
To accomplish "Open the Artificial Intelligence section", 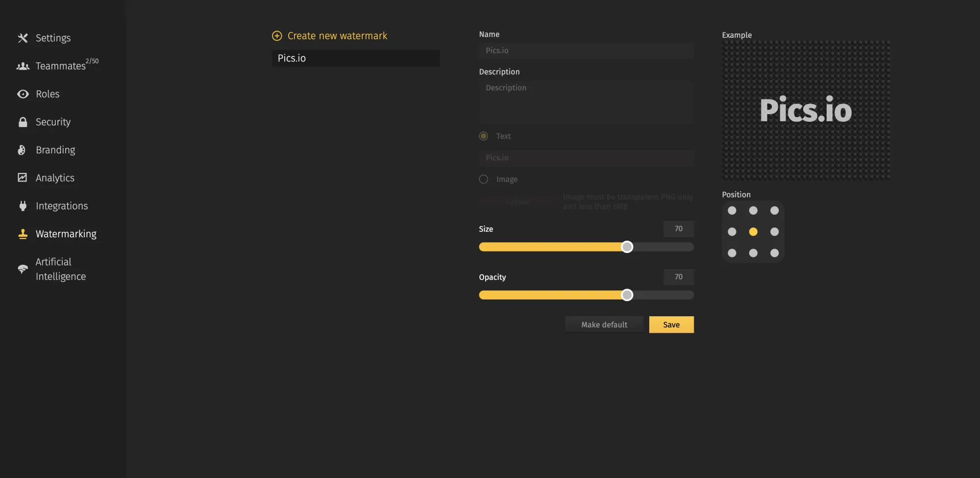I will click(60, 269).
